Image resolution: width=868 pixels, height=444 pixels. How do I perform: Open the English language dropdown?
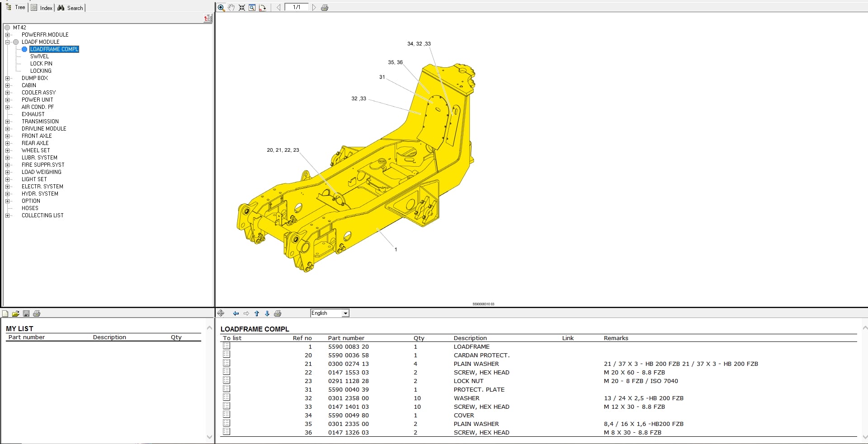point(345,313)
